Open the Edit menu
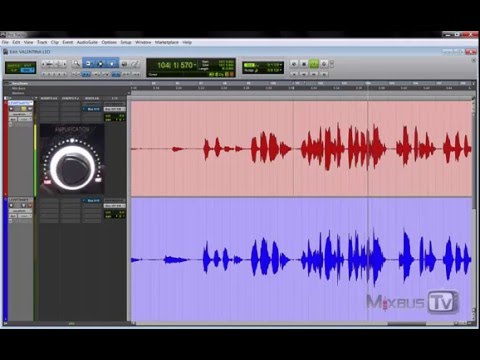This screenshot has height=360, width=480. point(16,42)
